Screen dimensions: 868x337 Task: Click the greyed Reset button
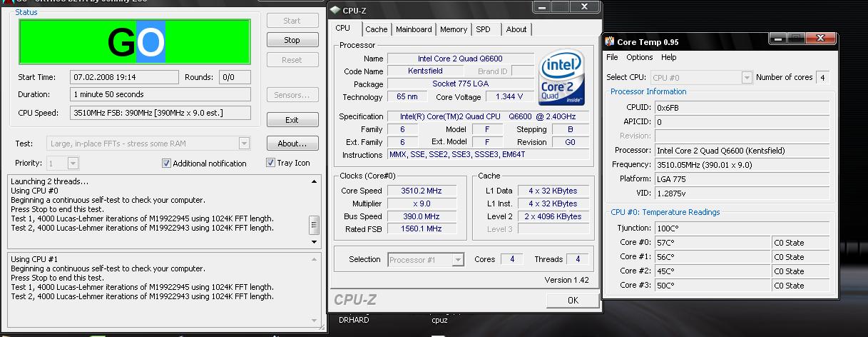(x=292, y=60)
